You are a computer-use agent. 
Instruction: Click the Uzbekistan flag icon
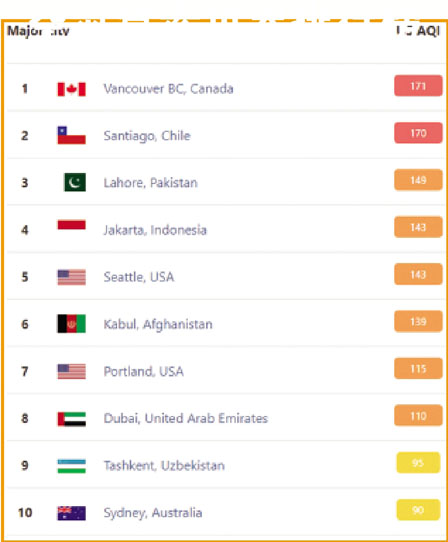[72, 466]
